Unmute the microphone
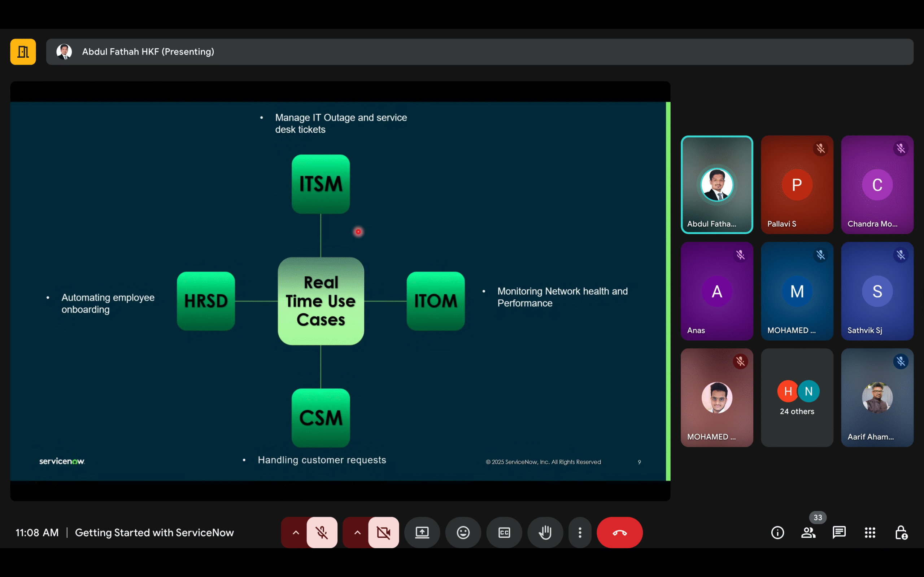The width and height of the screenshot is (924, 577). click(322, 532)
